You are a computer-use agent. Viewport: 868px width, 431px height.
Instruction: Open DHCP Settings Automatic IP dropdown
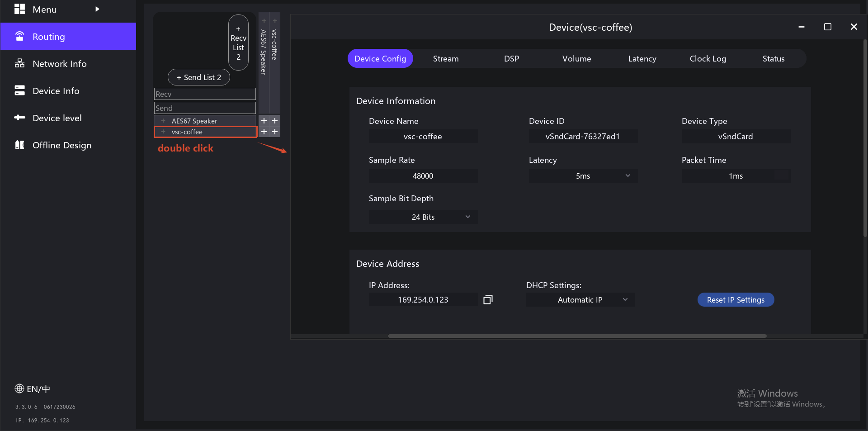click(x=580, y=299)
